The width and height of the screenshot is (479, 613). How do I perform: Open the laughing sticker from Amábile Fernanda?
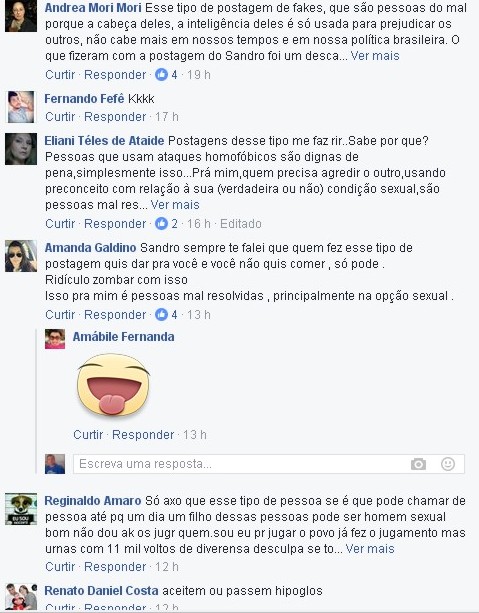[x=113, y=384]
